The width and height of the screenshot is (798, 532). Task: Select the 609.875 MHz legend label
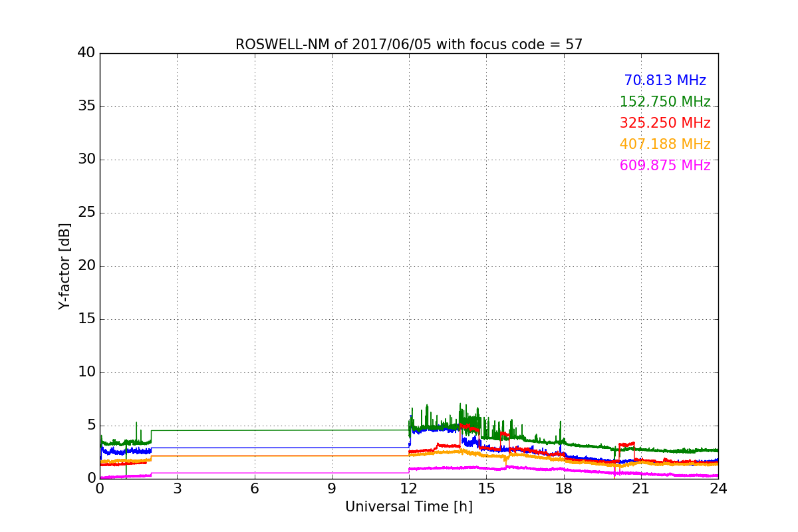[x=665, y=166]
